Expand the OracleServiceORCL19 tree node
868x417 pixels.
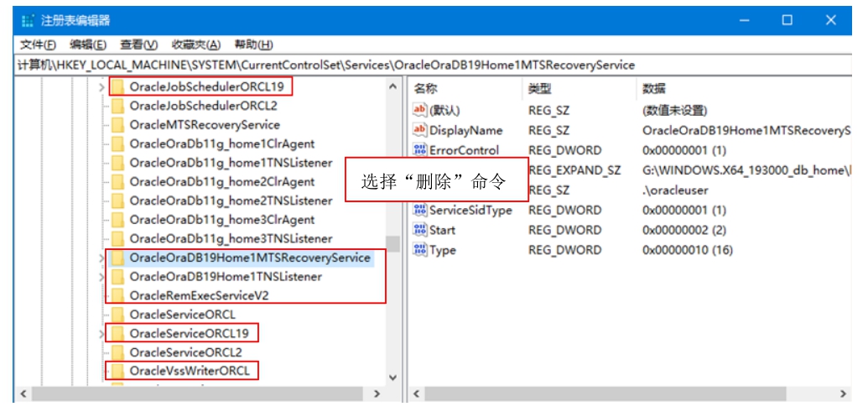point(101,333)
